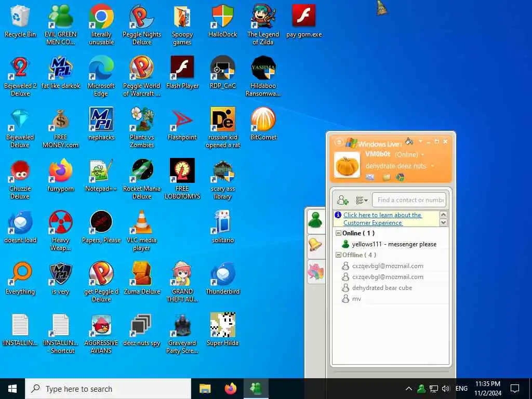Screen dimensions: 532x399
Task: Collapse the Online contacts group
Action: pyautogui.click(x=338, y=233)
